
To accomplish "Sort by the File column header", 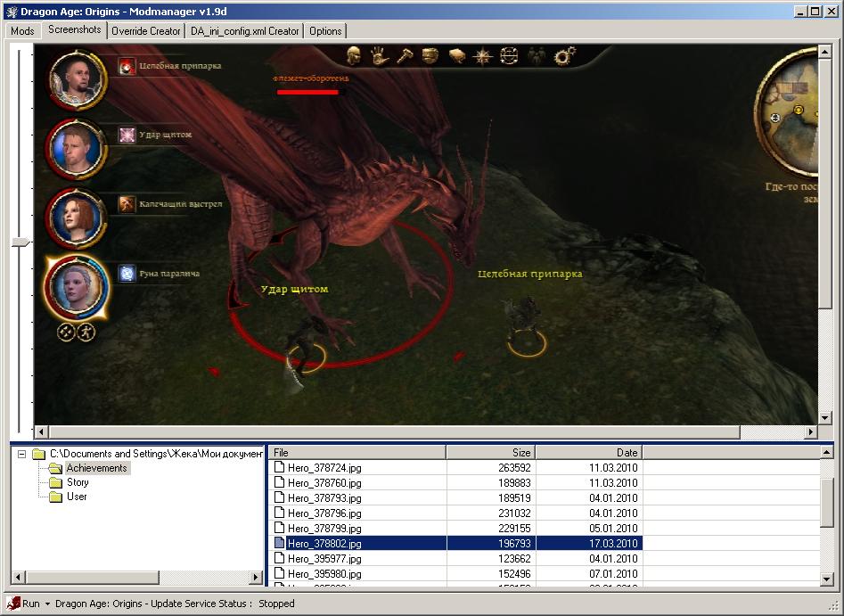I will [x=357, y=453].
